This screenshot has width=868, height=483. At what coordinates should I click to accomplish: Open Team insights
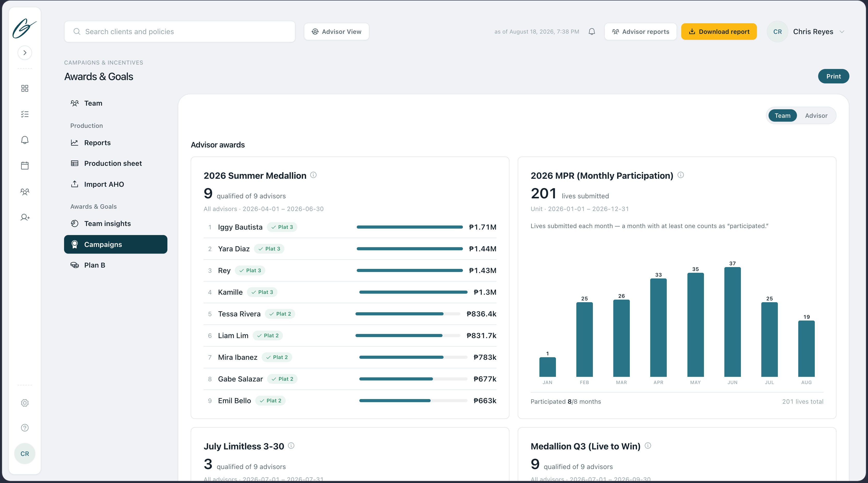115,224
